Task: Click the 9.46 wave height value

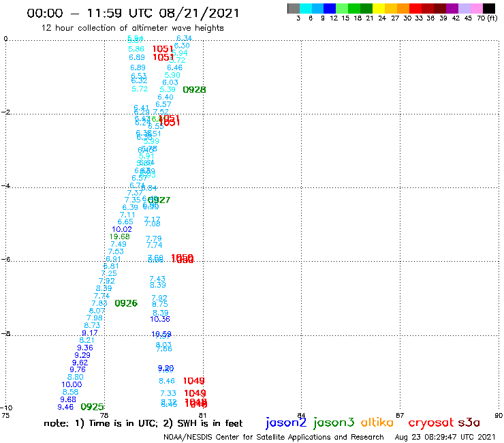Action: (x=65, y=407)
